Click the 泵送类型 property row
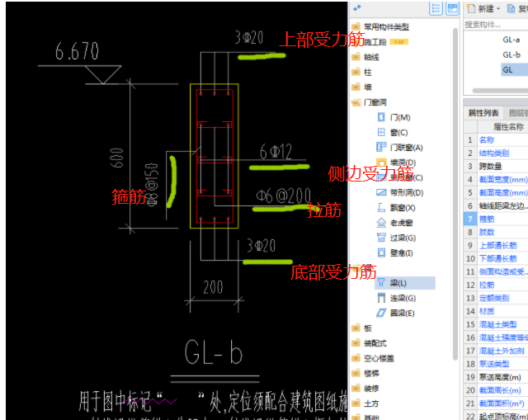528x420 pixels. [496, 364]
